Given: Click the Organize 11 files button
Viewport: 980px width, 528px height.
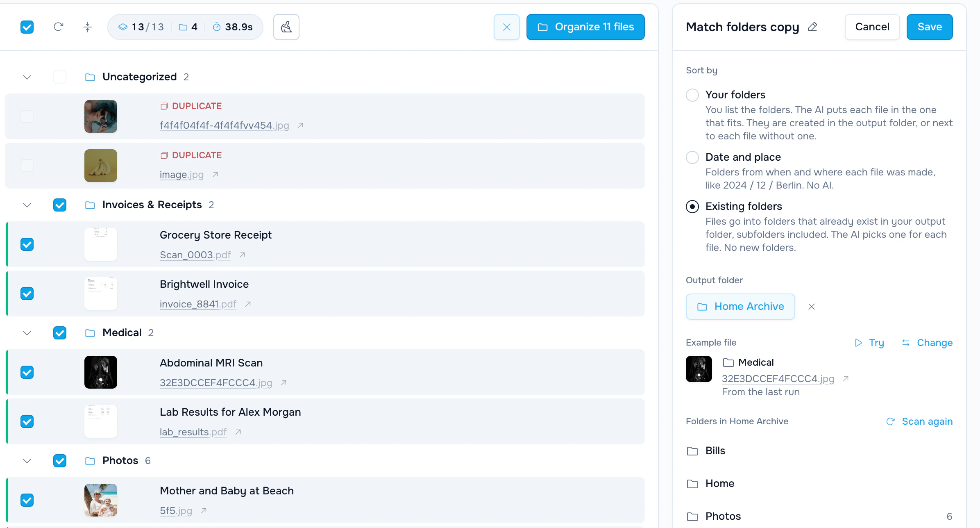Looking at the screenshot, I should click(x=585, y=27).
